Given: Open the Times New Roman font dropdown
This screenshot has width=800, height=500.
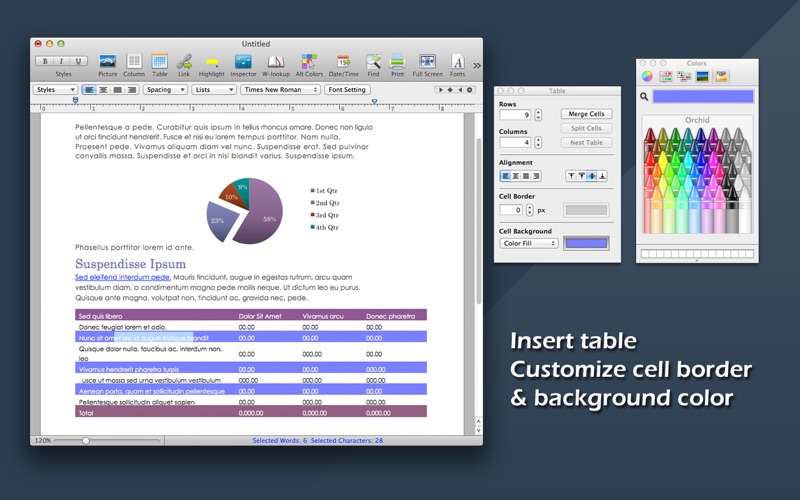Looking at the screenshot, I should coord(280,90).
